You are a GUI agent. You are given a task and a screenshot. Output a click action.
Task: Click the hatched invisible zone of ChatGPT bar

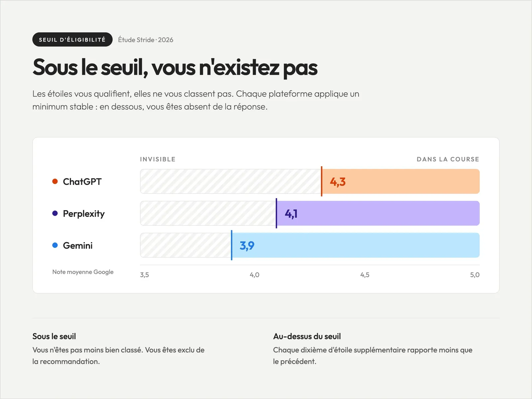click(x=230, y=181)
